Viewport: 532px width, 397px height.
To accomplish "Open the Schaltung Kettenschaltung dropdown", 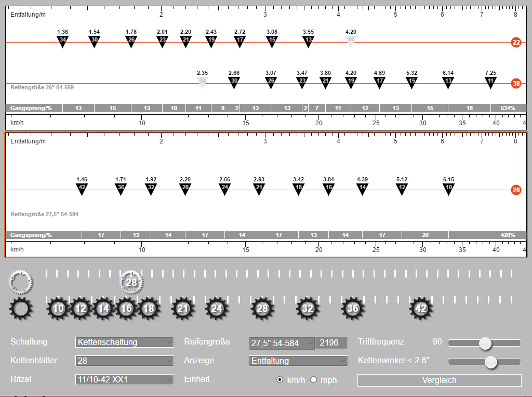I will tap(125, 342).
